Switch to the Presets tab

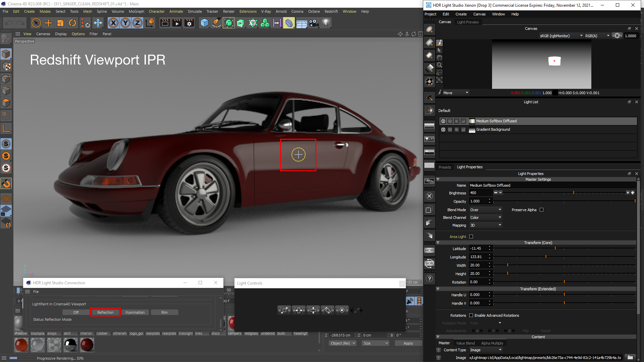click(445, 167)
